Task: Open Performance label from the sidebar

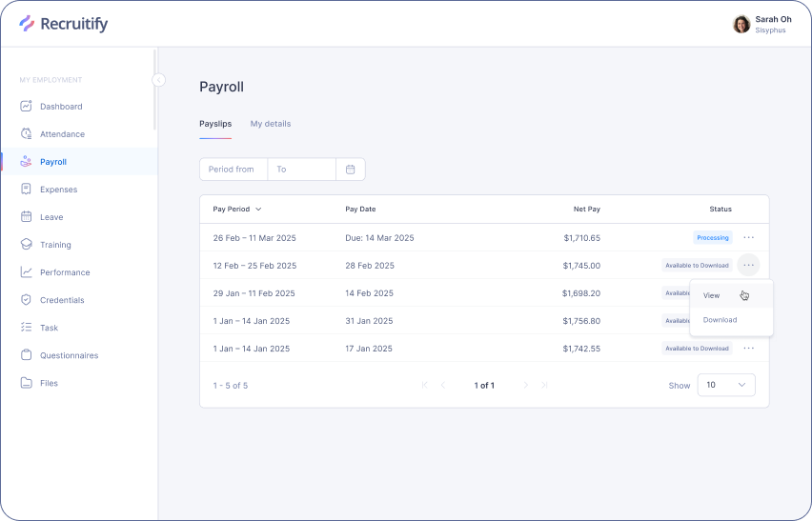Action: point(65,272)
